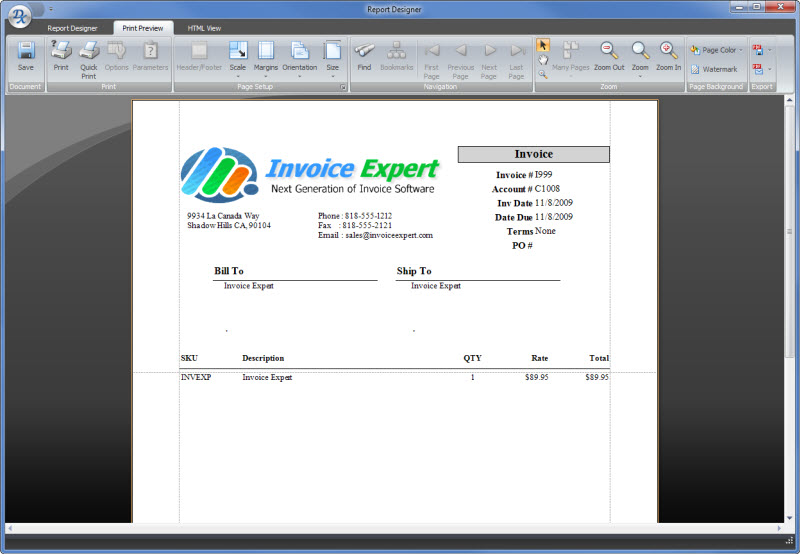This screenshot has width=800, height=554.
Task: Open the Page Color dropdown
Action: (x=717, y=50)
